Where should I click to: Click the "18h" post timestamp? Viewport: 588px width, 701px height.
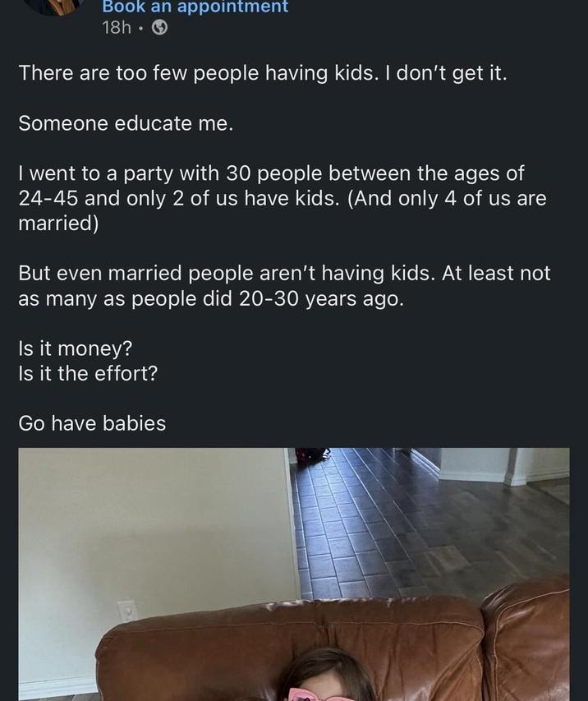click(x=116, y=27)
